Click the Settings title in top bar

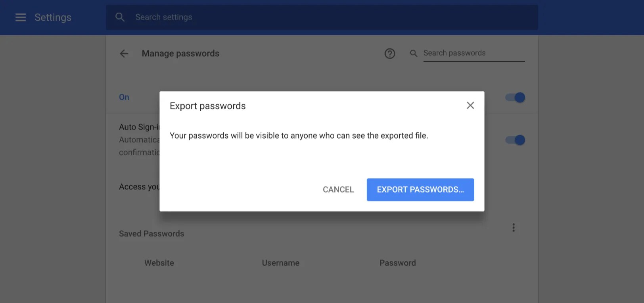point(53,17)
